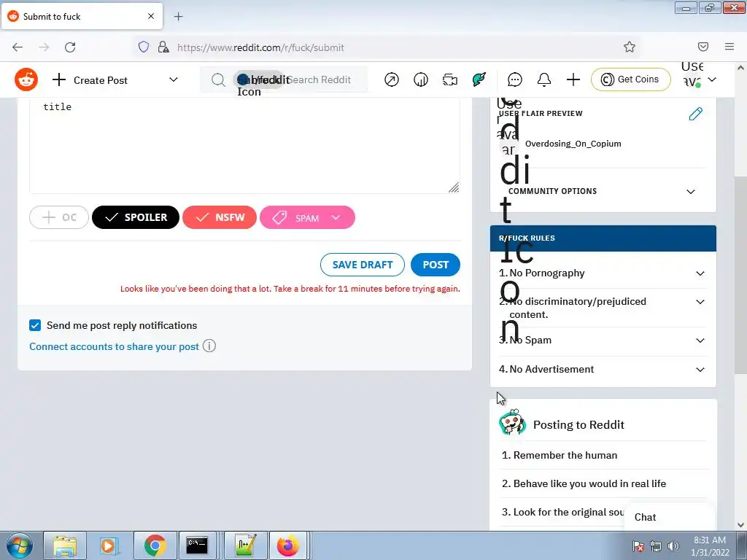The width and height of the screenshot is (747, 560).
Task: Click Behave like you would in real life
Action: [x=589, y=483]
